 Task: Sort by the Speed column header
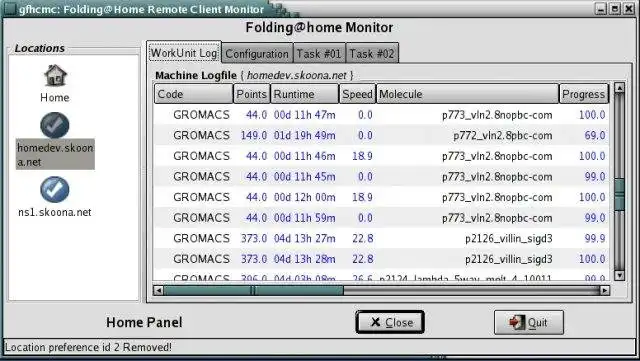[x=357, y=94]
